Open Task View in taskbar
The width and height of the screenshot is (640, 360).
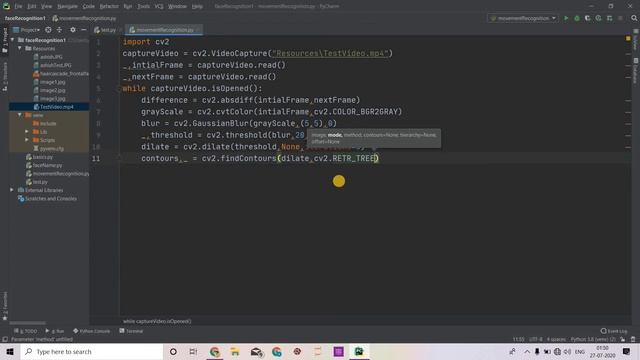click(193, 351)
